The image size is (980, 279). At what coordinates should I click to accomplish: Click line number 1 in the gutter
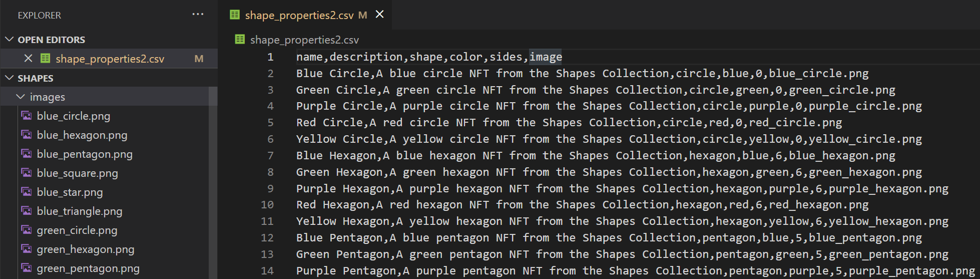point(270,57)
